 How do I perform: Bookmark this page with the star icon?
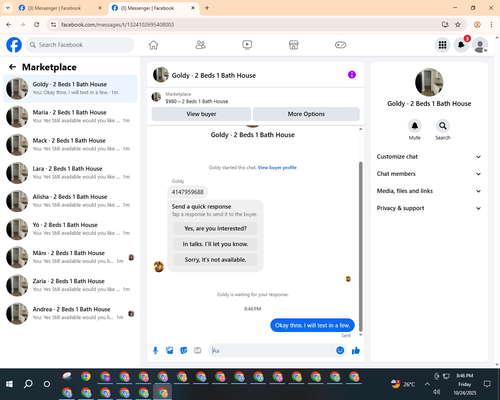(x=458, y=25)
